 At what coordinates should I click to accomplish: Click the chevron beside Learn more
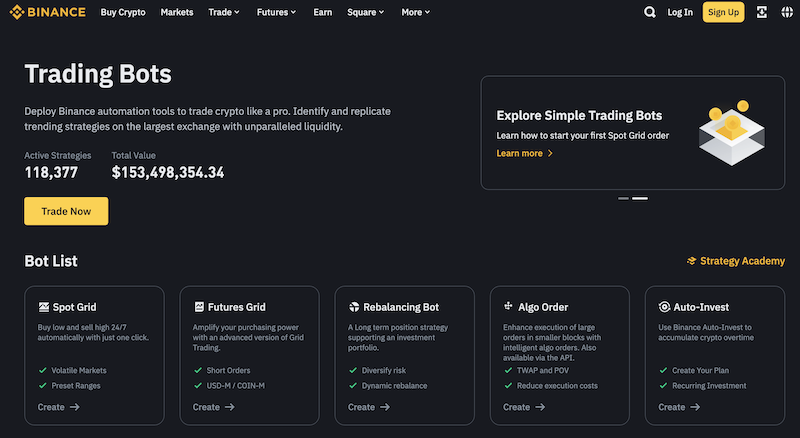(550, 153)
